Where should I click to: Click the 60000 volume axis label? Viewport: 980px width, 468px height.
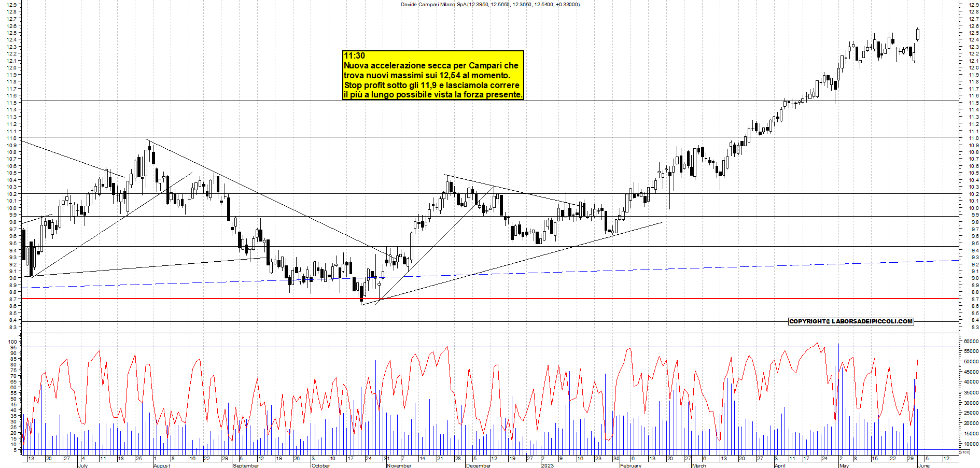coord(971,342)
